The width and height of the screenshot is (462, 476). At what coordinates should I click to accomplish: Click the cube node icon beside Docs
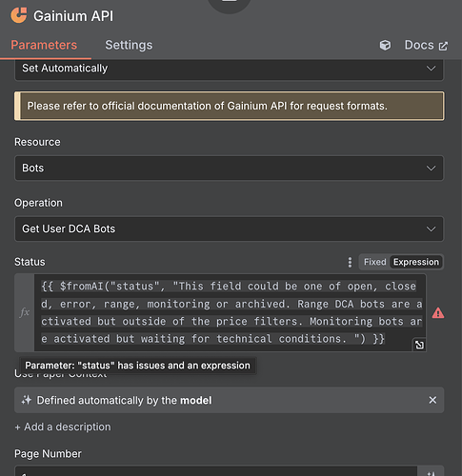[385, 45]
